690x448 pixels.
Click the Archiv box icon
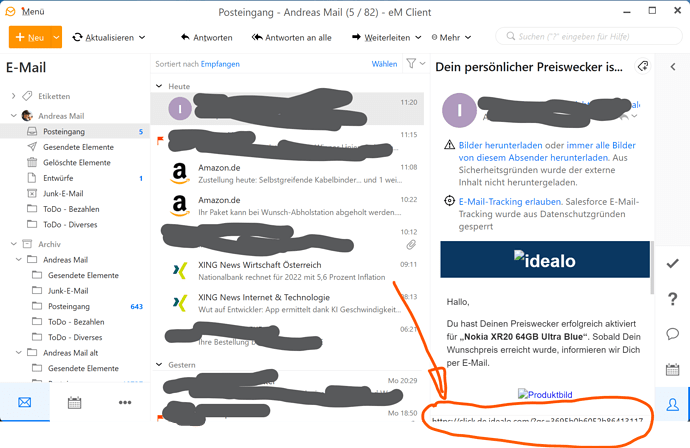point(27,244)
